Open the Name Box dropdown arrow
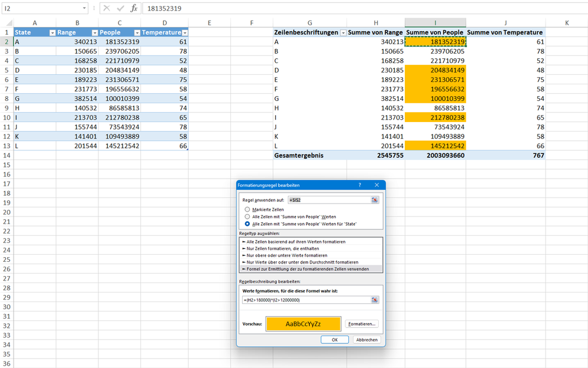 coord(85,8)
